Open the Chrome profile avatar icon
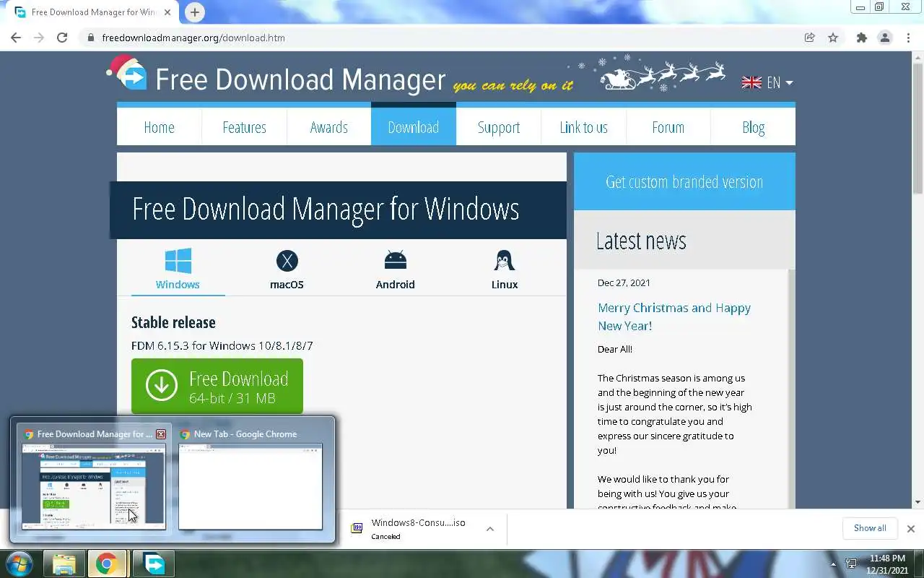This screenshot has width=924, height=578. [884, 38]
